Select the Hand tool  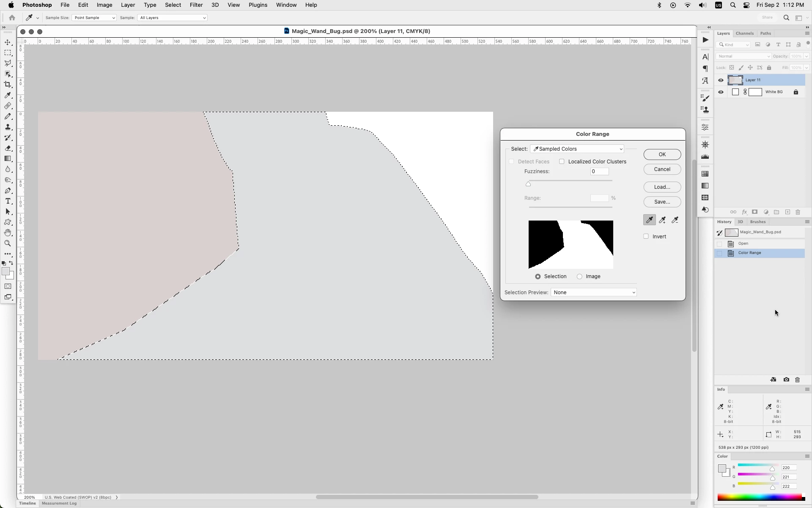click(x=8, y=233)
